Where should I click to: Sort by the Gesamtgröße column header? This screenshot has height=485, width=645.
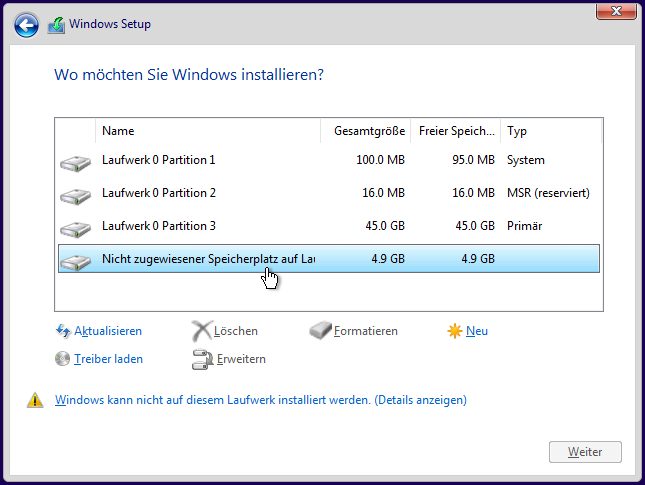[x=366, y=131]
